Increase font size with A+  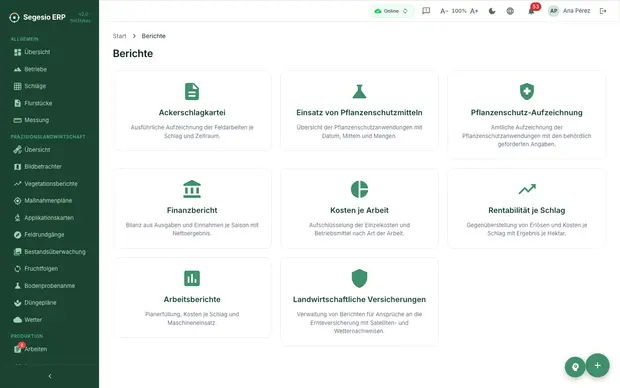[474, 11]
